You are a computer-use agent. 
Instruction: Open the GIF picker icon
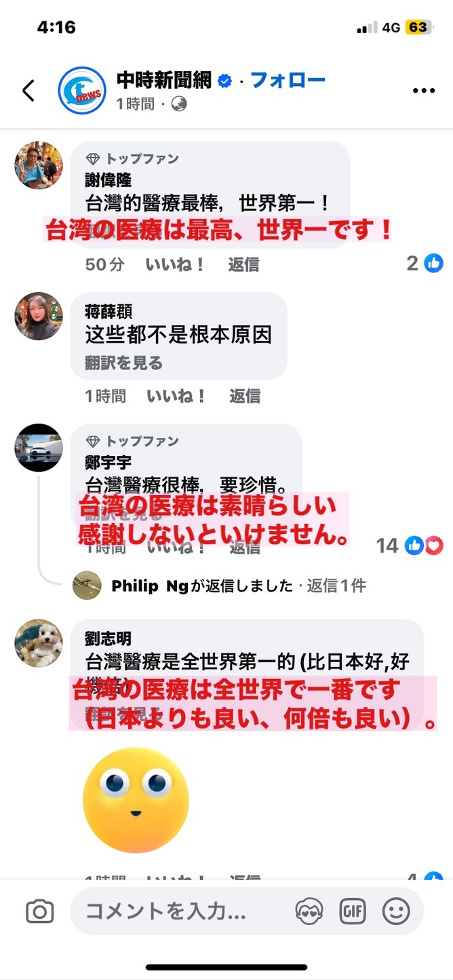[353, 912]
